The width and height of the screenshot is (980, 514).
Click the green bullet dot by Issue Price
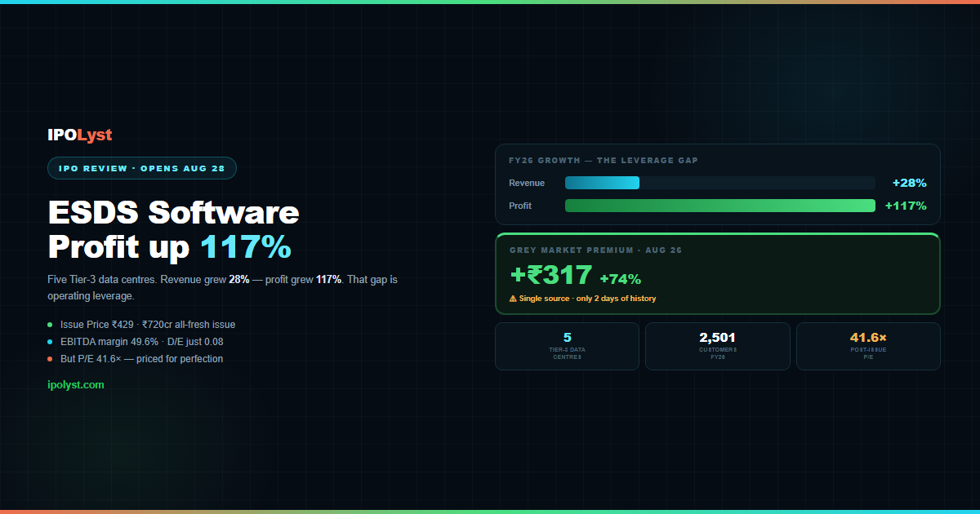coord(50,325)
